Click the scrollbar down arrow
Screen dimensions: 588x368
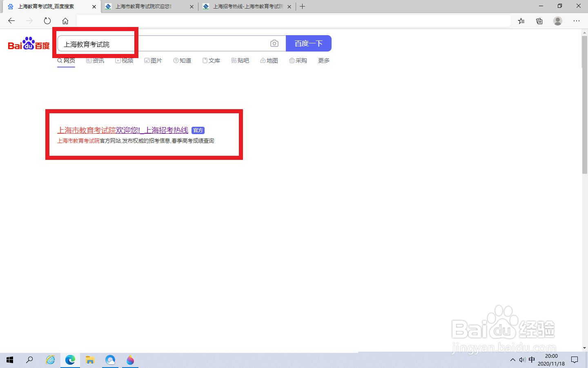click(x=585, y=348)
